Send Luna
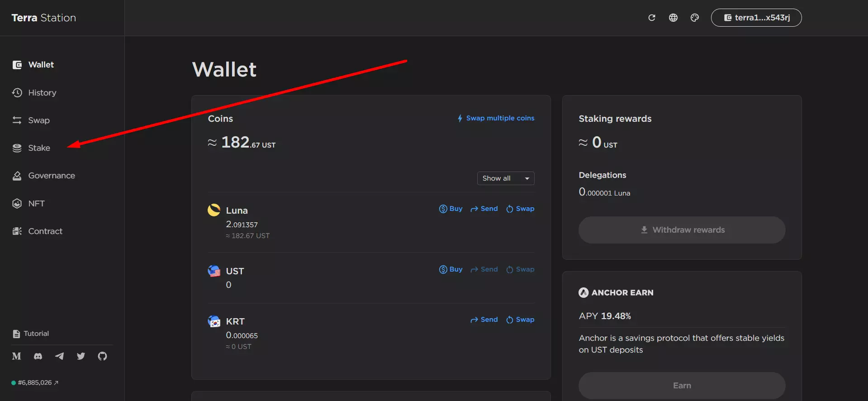Image resolution: width=868 pixels, height=401 pixels. 484,209
